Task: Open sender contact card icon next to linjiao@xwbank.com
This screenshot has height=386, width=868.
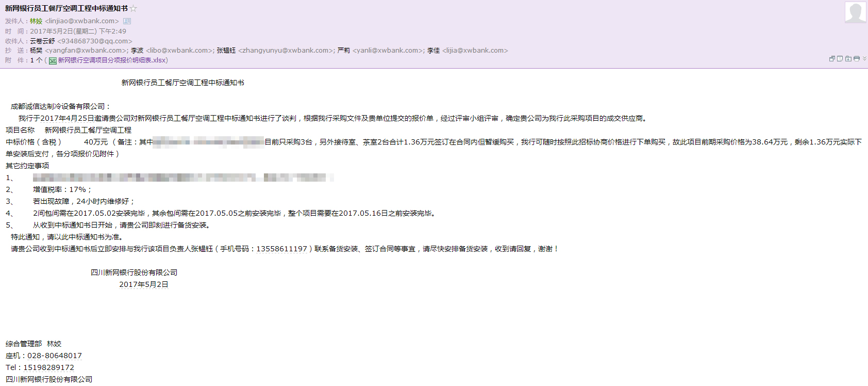Action: (x=127, y=21)
